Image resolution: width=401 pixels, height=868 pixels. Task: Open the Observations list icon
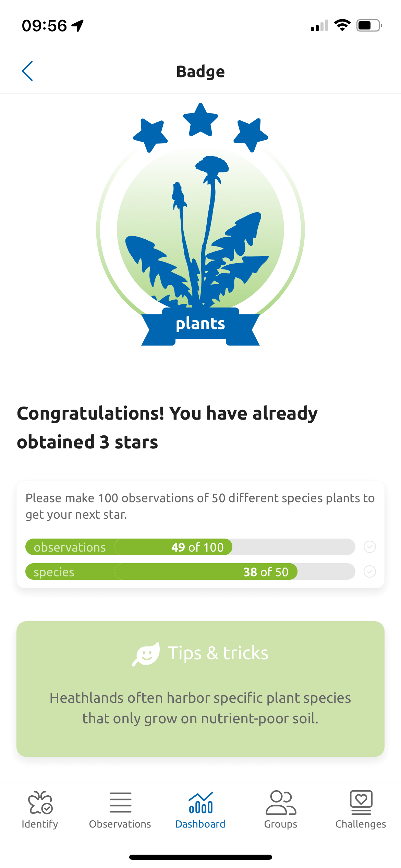[120, 802]
